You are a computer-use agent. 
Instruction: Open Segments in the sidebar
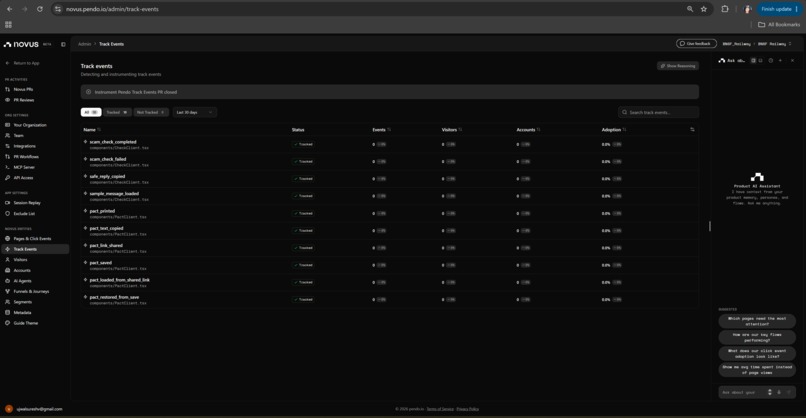click(23, 302)
